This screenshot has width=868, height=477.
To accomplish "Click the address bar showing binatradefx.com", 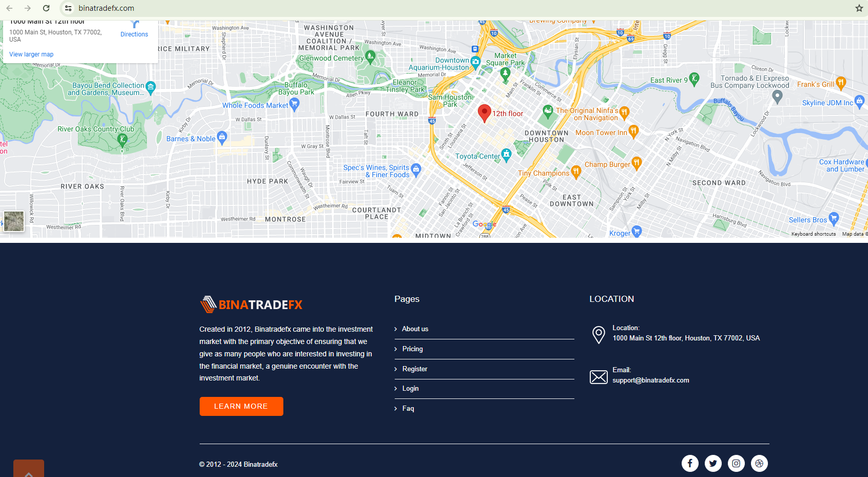I will coord(106,8).
